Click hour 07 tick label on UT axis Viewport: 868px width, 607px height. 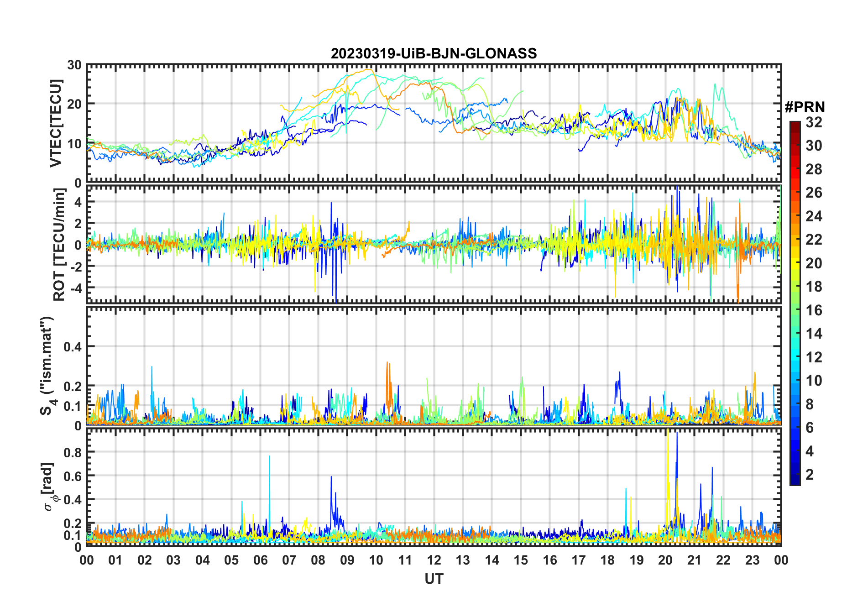click(289, 560)
